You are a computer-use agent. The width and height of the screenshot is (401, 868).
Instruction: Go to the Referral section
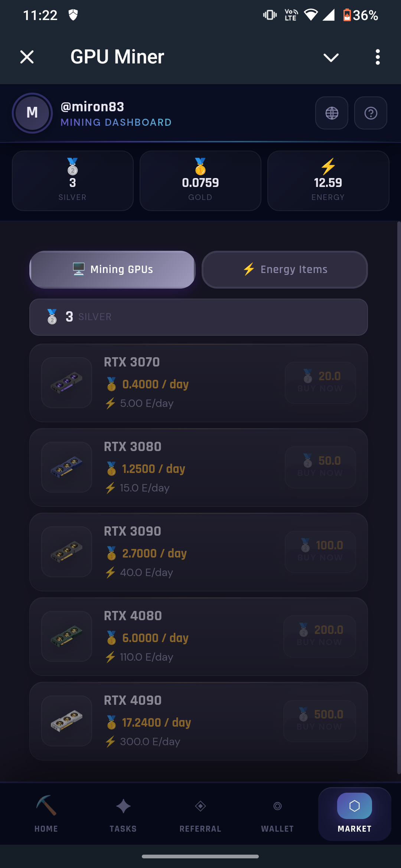[x=200, y=812]
